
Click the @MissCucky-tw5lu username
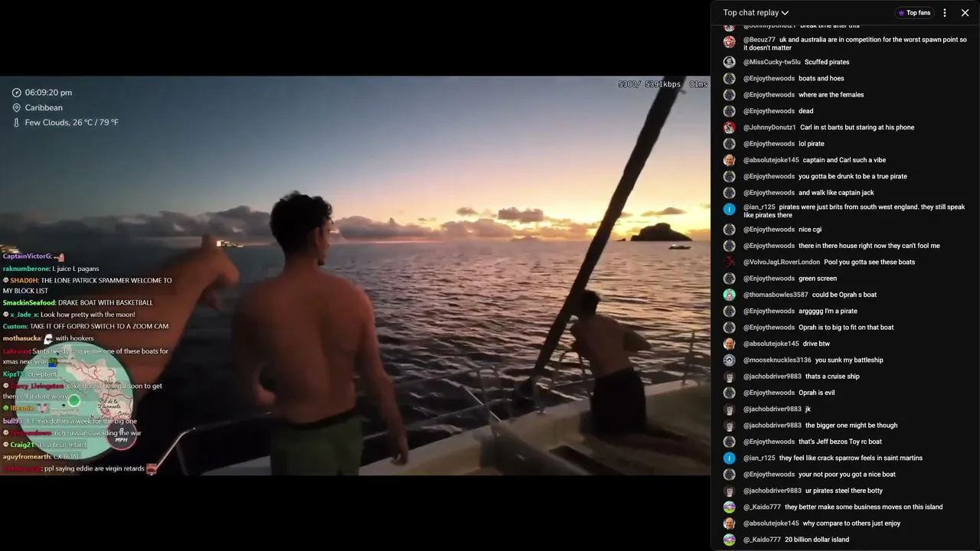click(772, 62)
